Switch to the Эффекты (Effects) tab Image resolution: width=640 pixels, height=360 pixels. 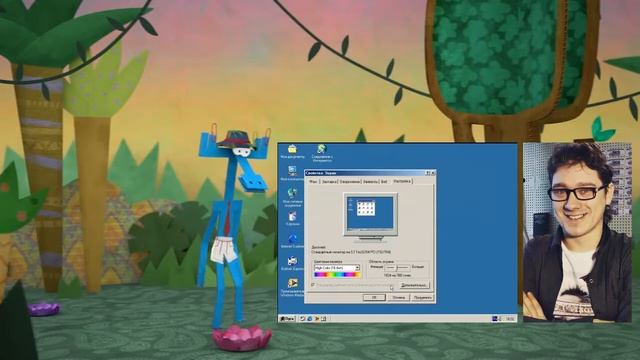pyautogui.click(x=371, y=182)
